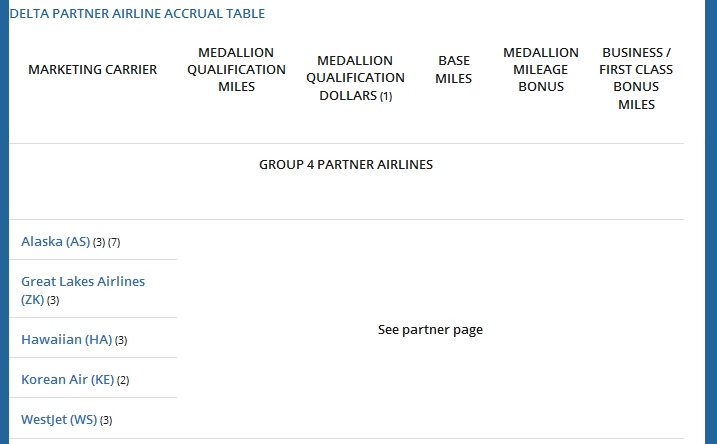Click footnote (2) next to Korean Air
Viewport: 717px width, 444px height.
[x=124, y=381]
